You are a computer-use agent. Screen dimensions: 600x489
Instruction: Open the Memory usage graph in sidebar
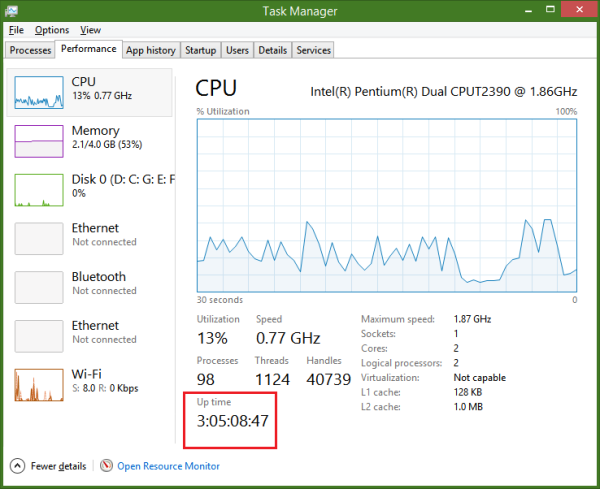tap(39, 141)
